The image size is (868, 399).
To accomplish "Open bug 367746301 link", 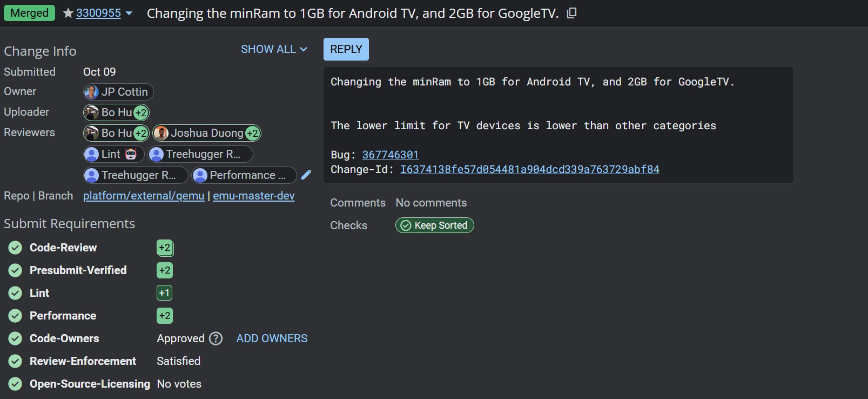I will coord(390,155).
